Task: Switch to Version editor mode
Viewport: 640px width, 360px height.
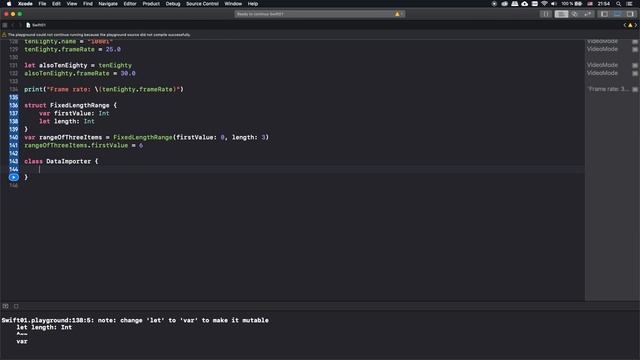Action: pyautogui.click(x=587, y=14)
